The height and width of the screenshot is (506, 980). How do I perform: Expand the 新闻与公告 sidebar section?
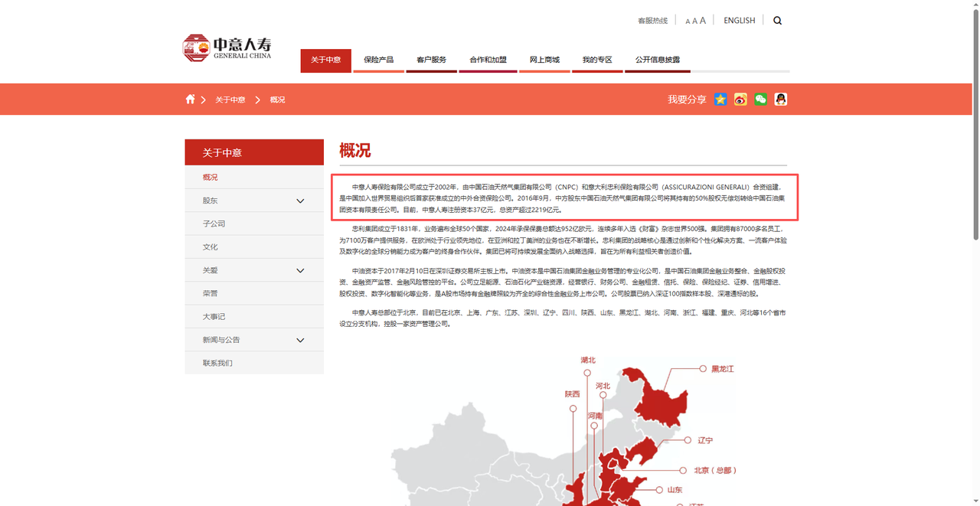point(300,340)
